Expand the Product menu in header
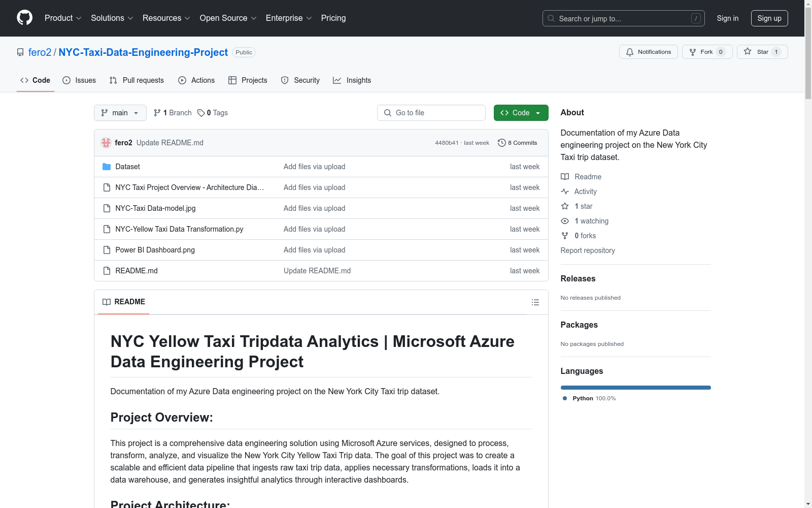The height and width of the screenshot is (508, 812). click(63, 18)
